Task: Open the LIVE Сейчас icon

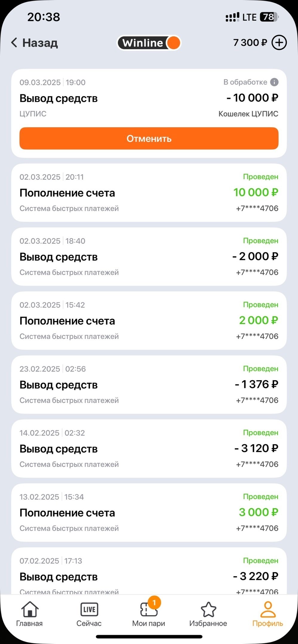Action: (89, 609)
